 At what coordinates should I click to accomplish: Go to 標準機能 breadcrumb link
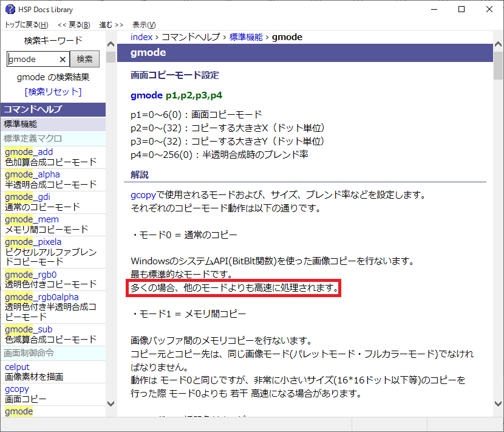pyautogui.click(x=246, y=37)
